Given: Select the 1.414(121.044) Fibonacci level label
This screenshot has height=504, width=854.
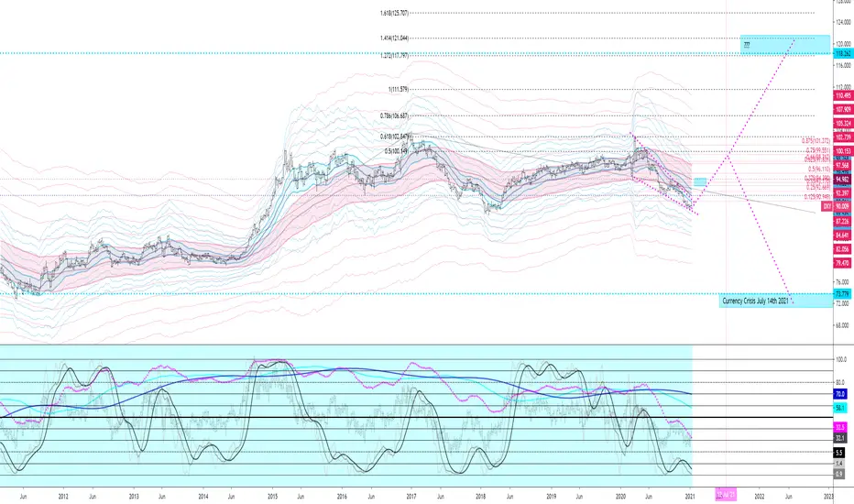Looking at the screenshot, I should [x=394, y=38].
